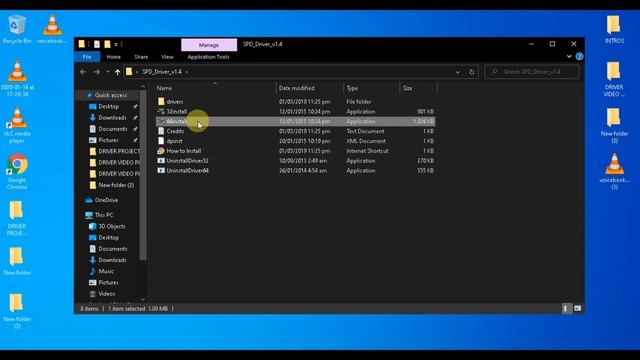Select the 32install application icon
This screenshot has height=360, width=640.
[161, 111]
